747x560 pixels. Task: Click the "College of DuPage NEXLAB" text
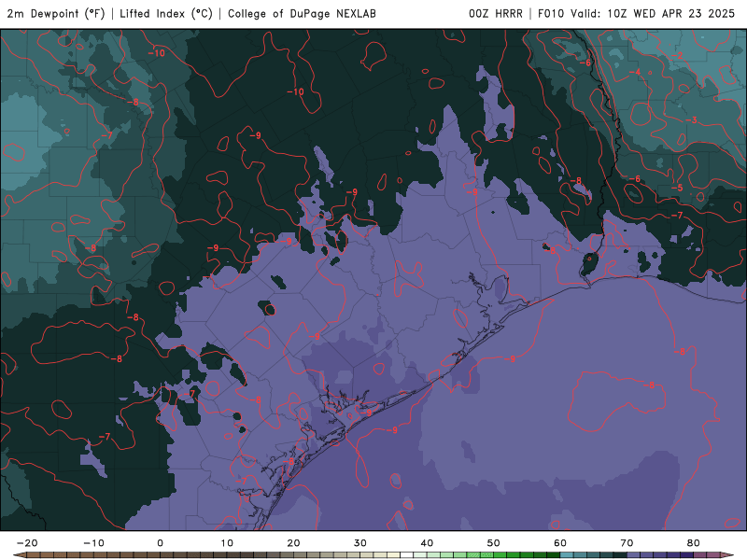pyautogui.click(x=302, y=14)
